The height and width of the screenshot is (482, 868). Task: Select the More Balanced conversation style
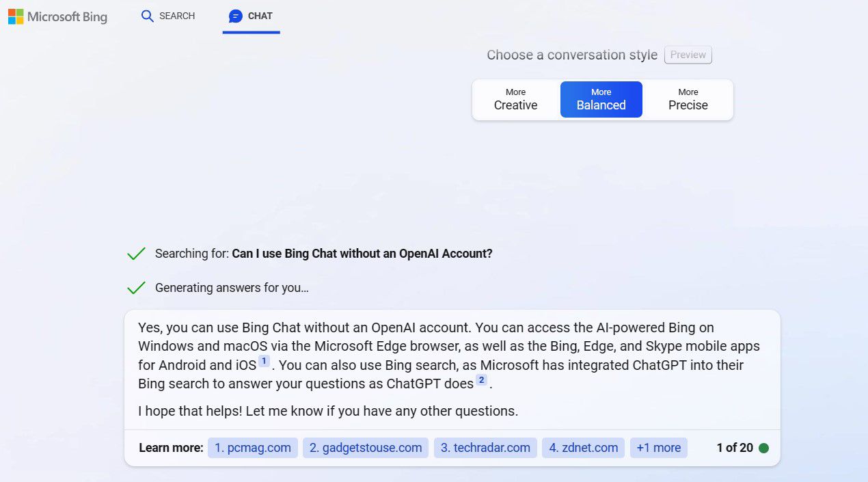[x=601, y=99]
